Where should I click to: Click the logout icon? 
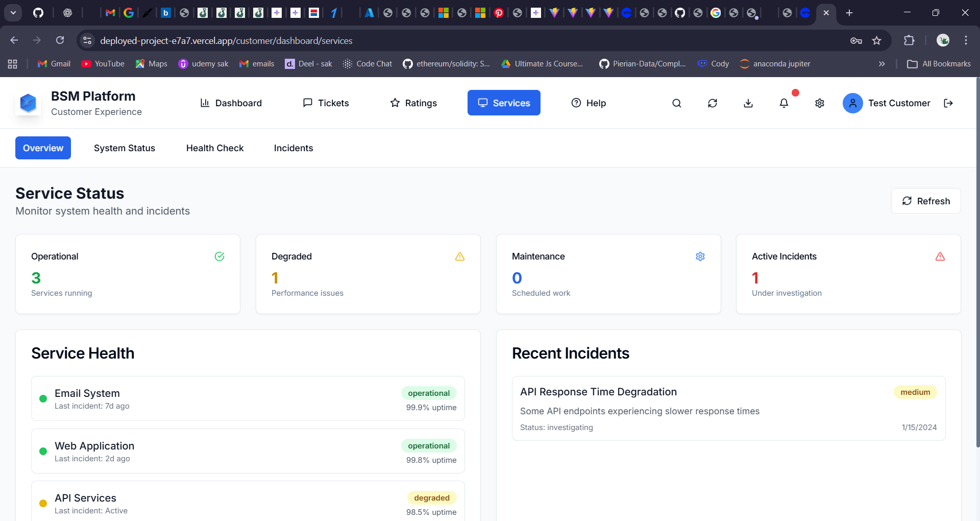(x=948, y=103)
